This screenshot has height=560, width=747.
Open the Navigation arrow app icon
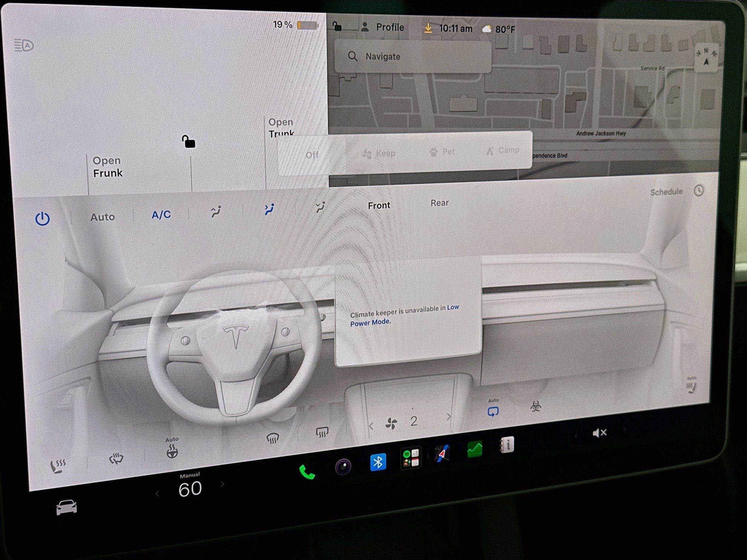442,454
